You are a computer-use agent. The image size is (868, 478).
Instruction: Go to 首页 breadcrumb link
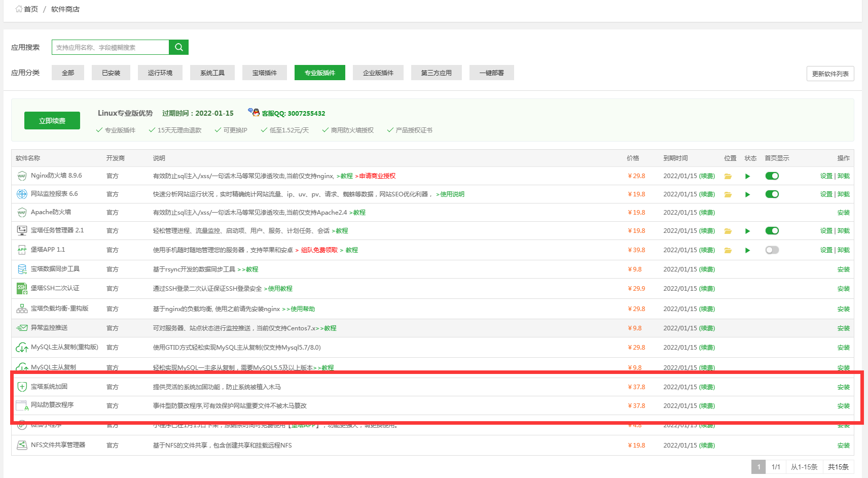pos(31,9)
